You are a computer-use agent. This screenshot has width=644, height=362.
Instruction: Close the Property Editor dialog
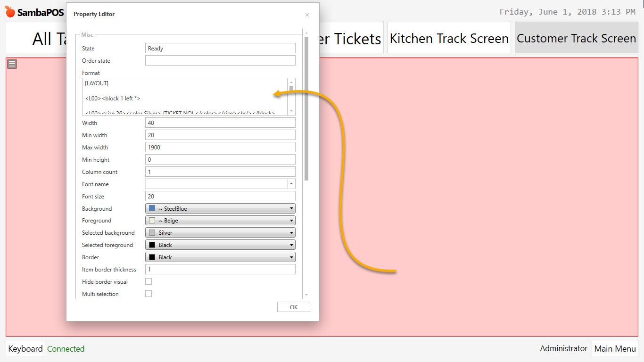point(307,15)
